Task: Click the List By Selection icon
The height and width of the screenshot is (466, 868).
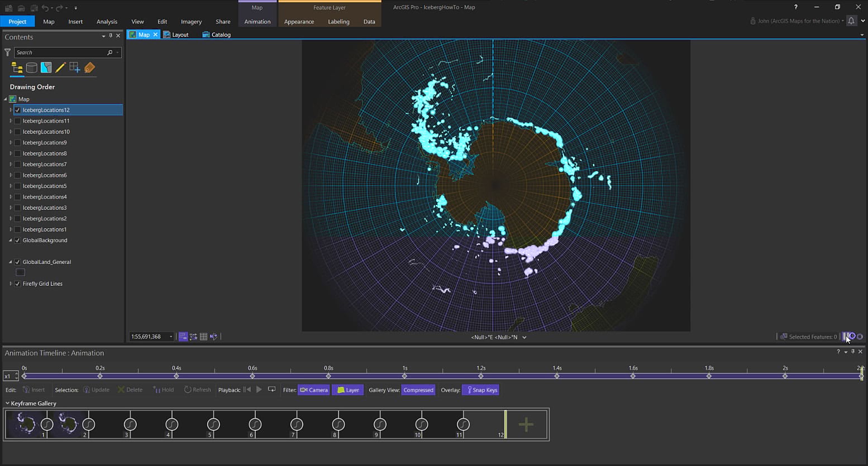Action: pos(46,68)
